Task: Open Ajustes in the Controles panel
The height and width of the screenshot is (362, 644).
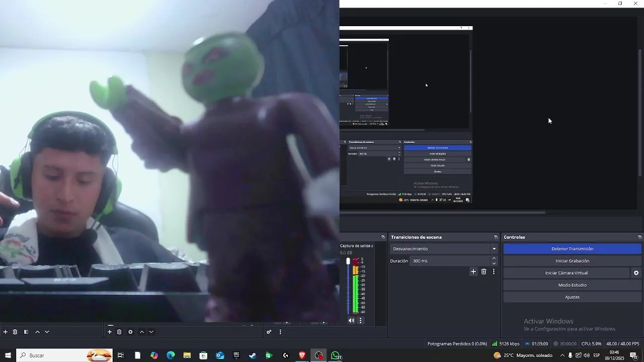Action: click(573, 297)
